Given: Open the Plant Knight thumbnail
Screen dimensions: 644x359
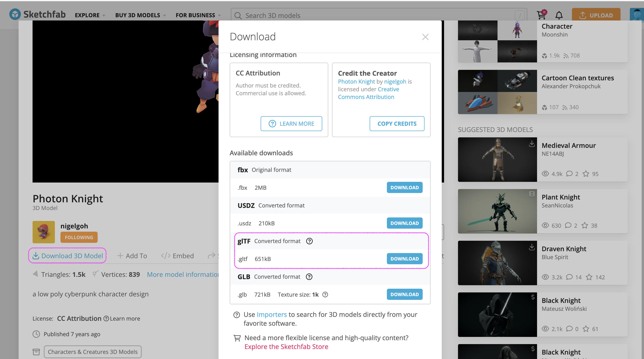Looking at the screenshot, I should click(497, 211).
